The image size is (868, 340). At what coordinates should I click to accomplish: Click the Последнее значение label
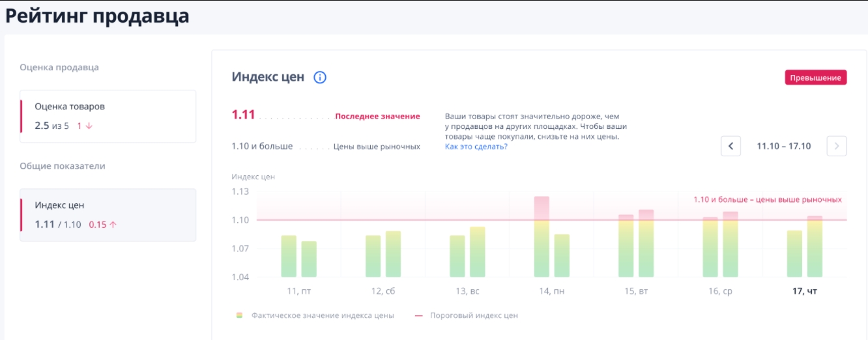pyautogui.click(x=377, y=116)
